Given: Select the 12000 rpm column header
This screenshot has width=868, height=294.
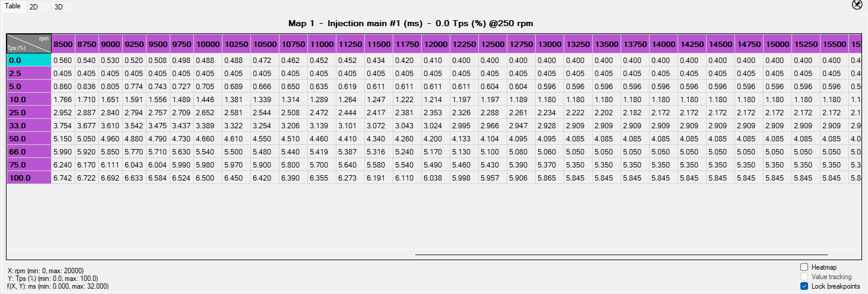Looking at the screenshot, I should 436,44.
